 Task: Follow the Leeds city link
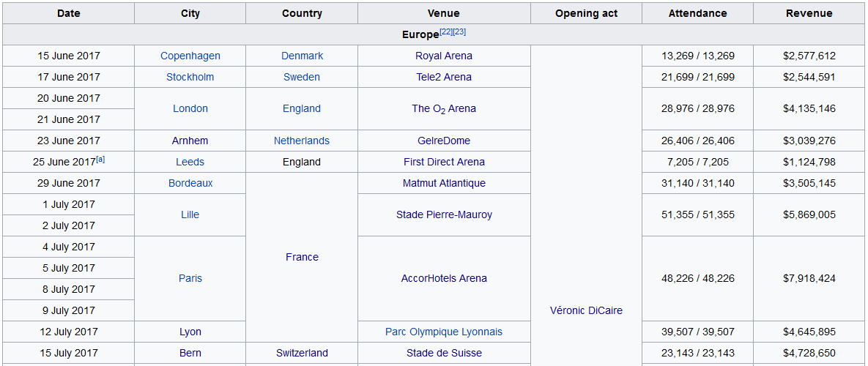tap(190, 162)
